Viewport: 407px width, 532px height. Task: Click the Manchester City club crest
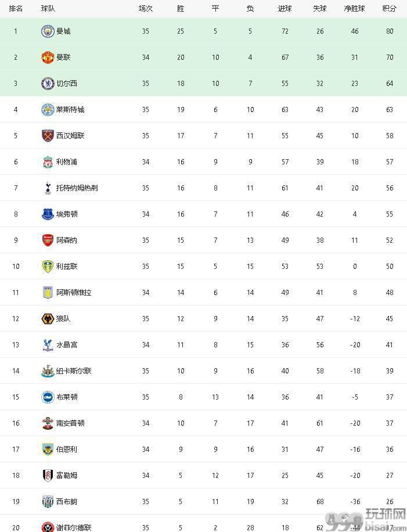click(x=48, y=31)
